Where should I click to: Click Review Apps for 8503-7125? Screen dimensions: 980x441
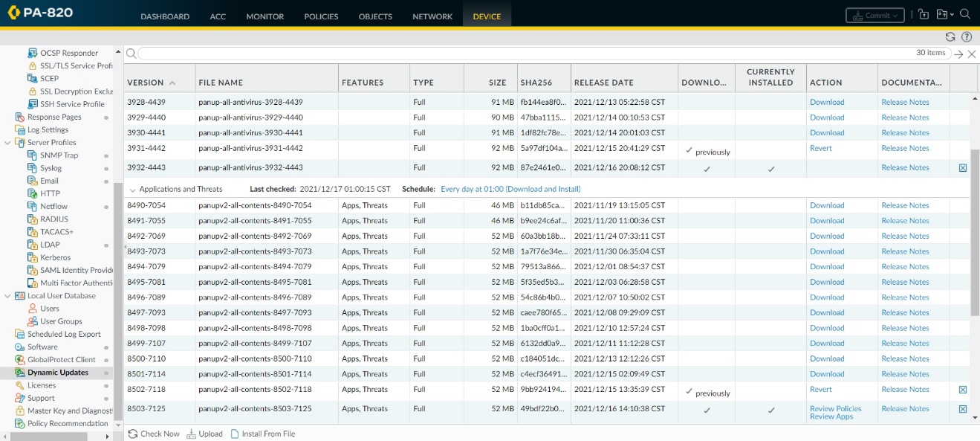tap(831, 416)
